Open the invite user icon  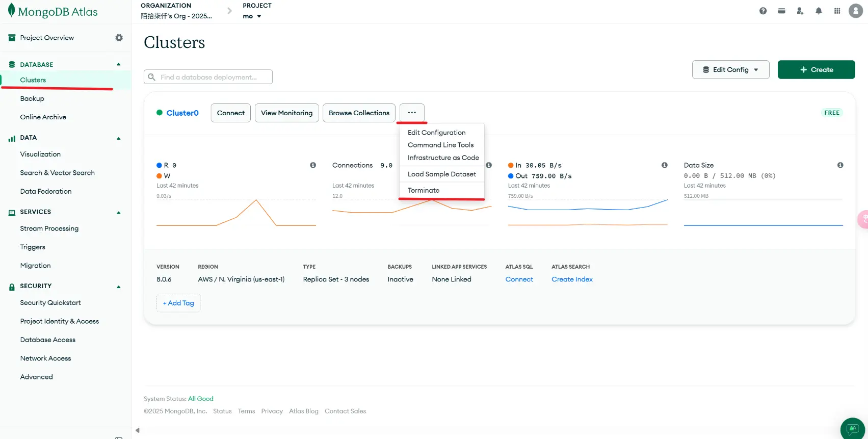800,11
